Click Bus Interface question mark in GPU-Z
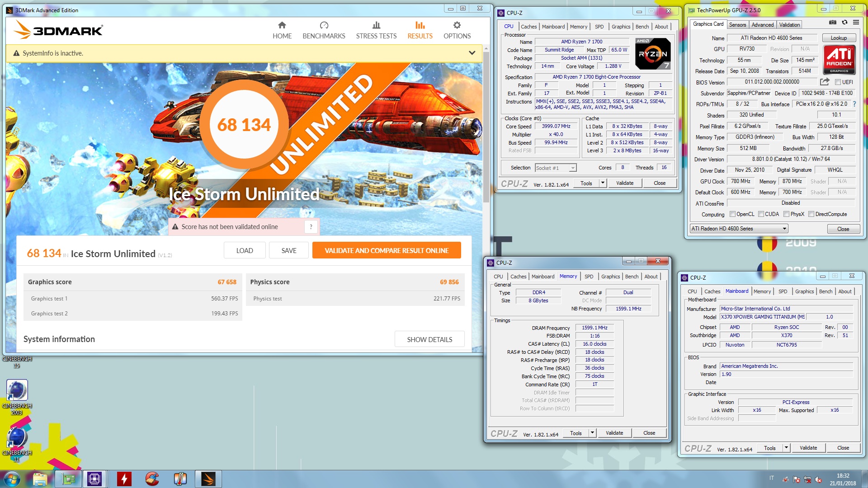 tap(854, 104)
